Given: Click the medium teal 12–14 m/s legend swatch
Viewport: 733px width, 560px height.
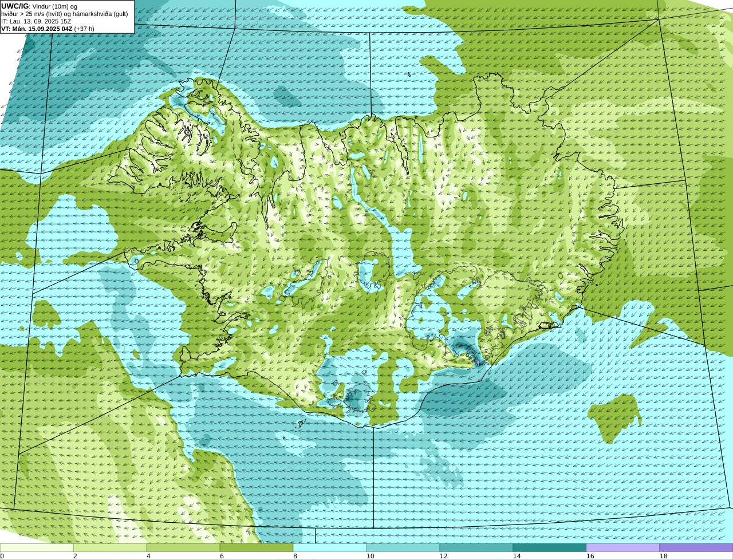Looking at the screenshot, I should [476, 547].
